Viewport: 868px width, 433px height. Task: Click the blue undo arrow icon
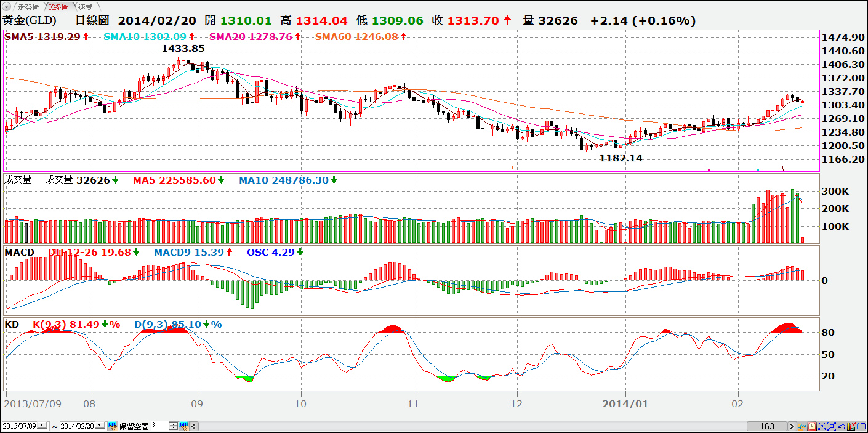pos(842,426)
